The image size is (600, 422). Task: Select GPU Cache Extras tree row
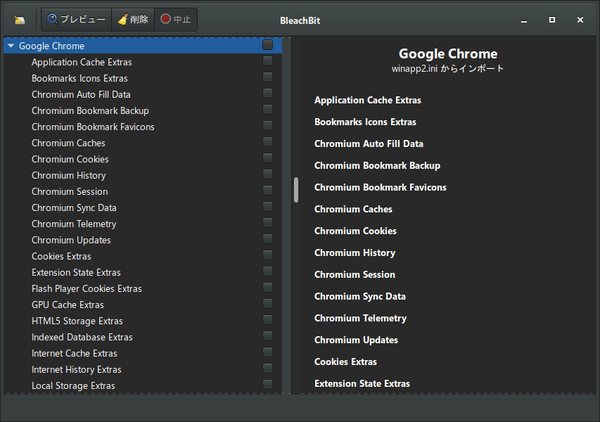click(143, 305)
